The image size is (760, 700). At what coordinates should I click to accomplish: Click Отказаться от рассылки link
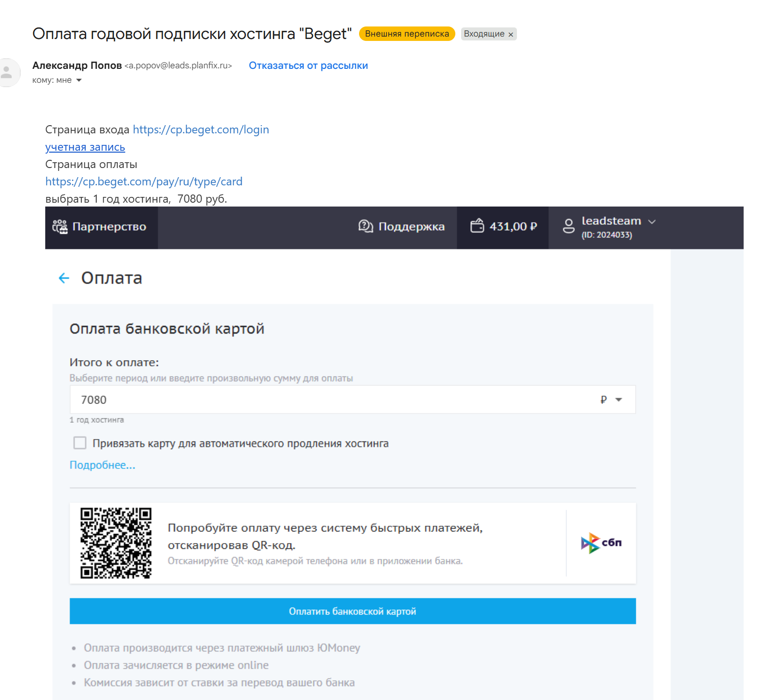pyautogui.click(x=308, y=65)
